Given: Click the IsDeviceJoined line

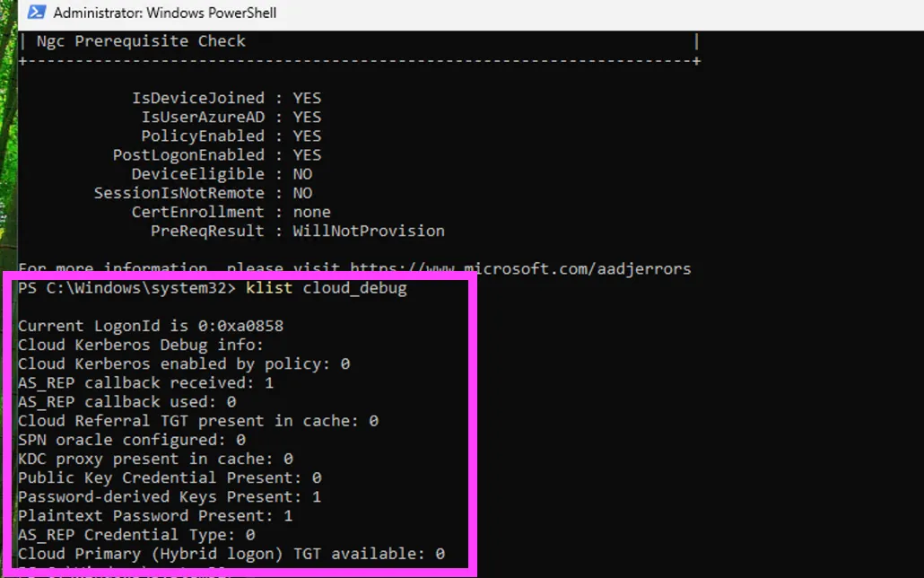Looking at the screenshot, I should 226,98.
